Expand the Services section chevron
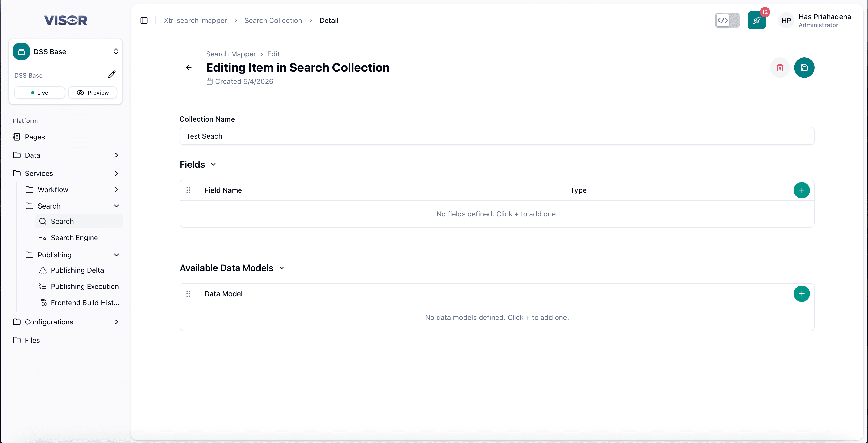Viewport: 868px width, 443px height. [117, 173]
